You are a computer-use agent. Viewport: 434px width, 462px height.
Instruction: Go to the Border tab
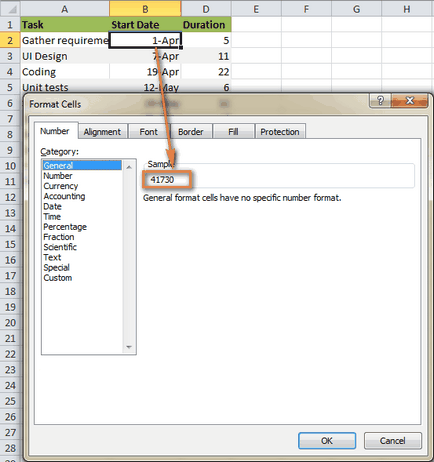[x=191, y=132]
